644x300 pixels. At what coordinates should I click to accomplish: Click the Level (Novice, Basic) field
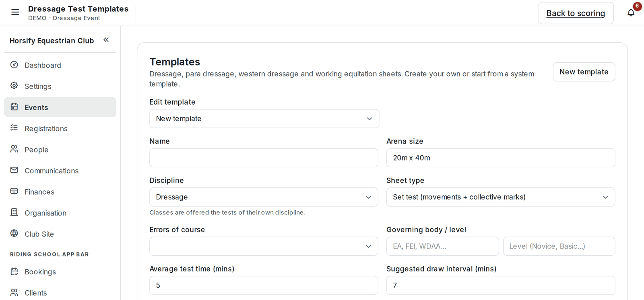pos(559,246)
